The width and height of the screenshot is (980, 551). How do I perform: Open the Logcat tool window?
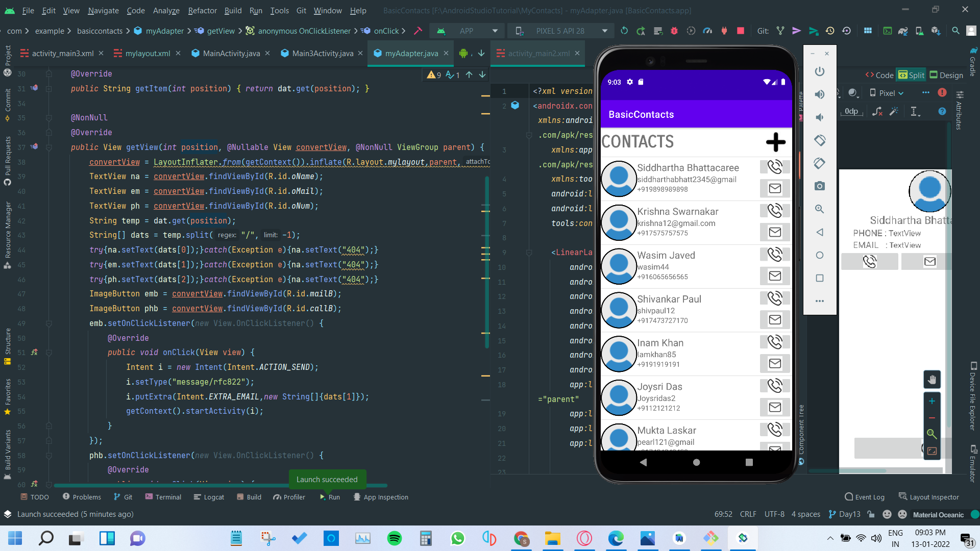[209, 497]
